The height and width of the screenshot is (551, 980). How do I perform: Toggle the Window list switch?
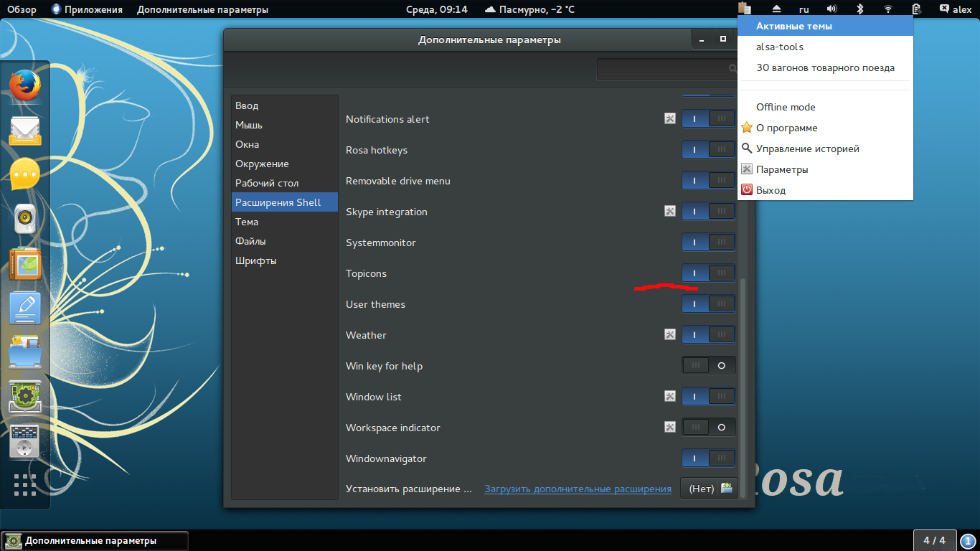click(x=708, y=397)
